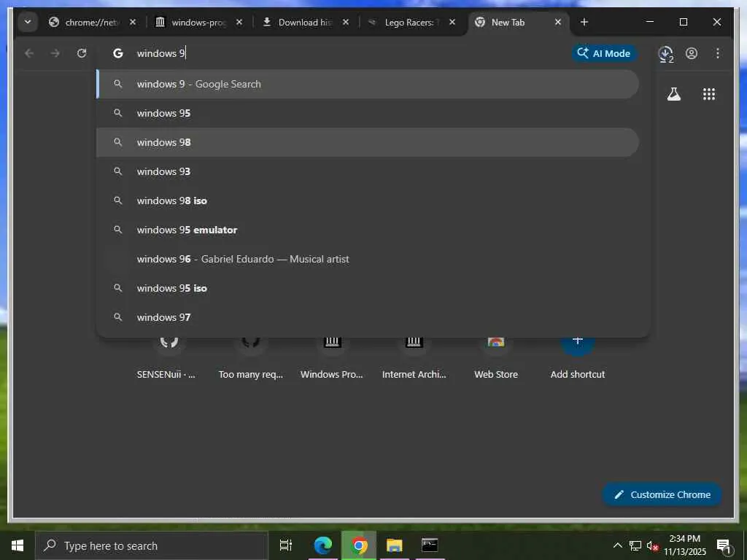The image size is (747, 560).
Task: Open the profile account icon
Action: click(x=692, y=53)
